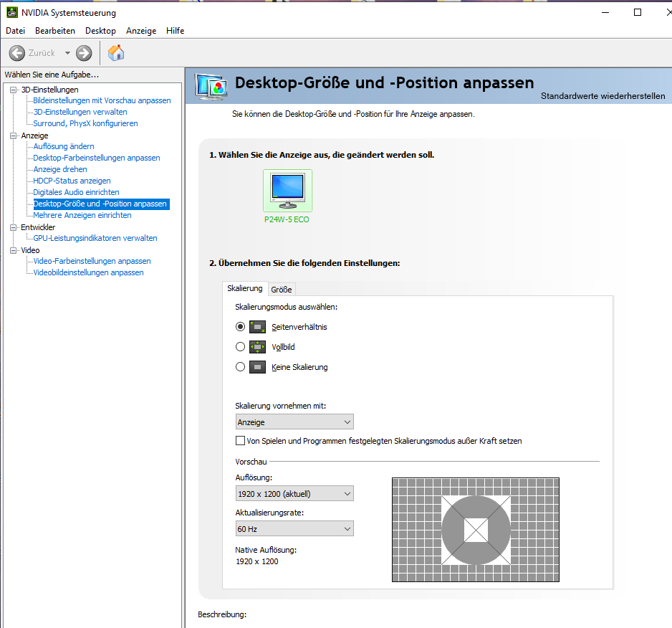Open Surround, PhysX konfigurieren

pyautogui.click(x=85, y=123)
